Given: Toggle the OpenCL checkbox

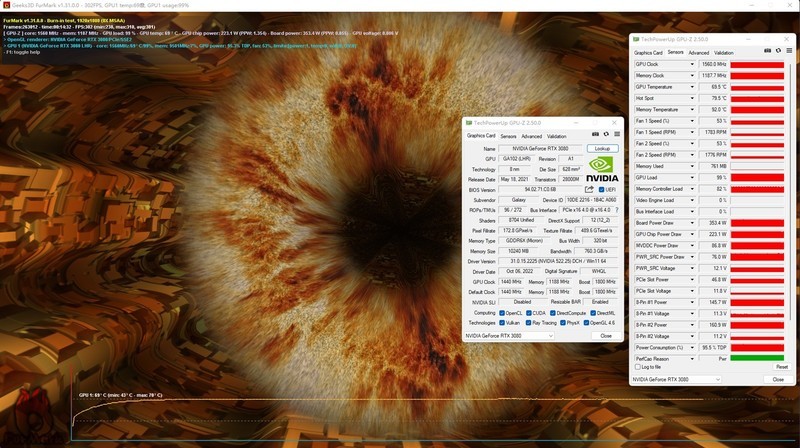Looking at the screenshot, I should (x=502, y=313).
